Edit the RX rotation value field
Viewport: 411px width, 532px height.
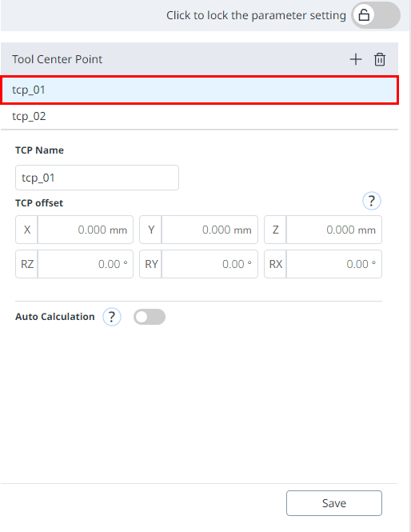(x=334, y=264)
